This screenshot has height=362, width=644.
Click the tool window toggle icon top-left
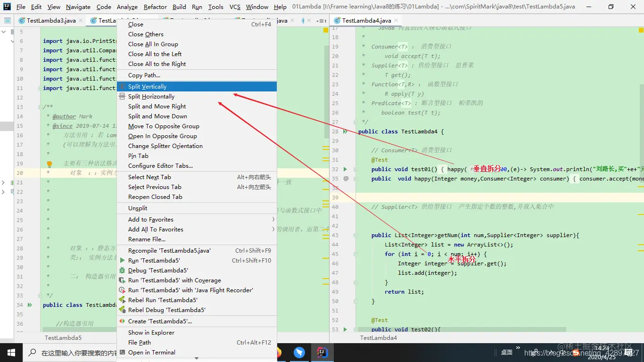click(7, 21)
